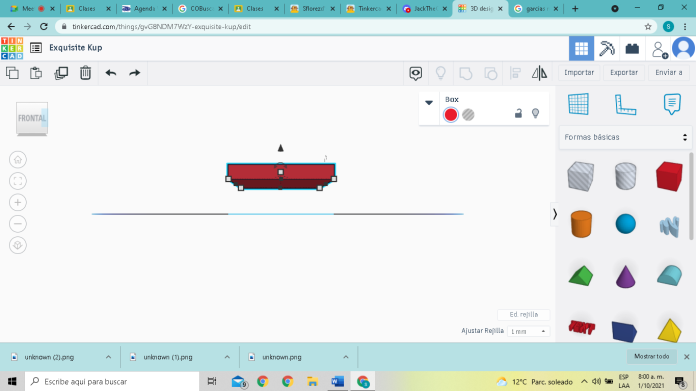Screen dimensions: 696x391
Task: Redo the last action
Action: [134, 73]
